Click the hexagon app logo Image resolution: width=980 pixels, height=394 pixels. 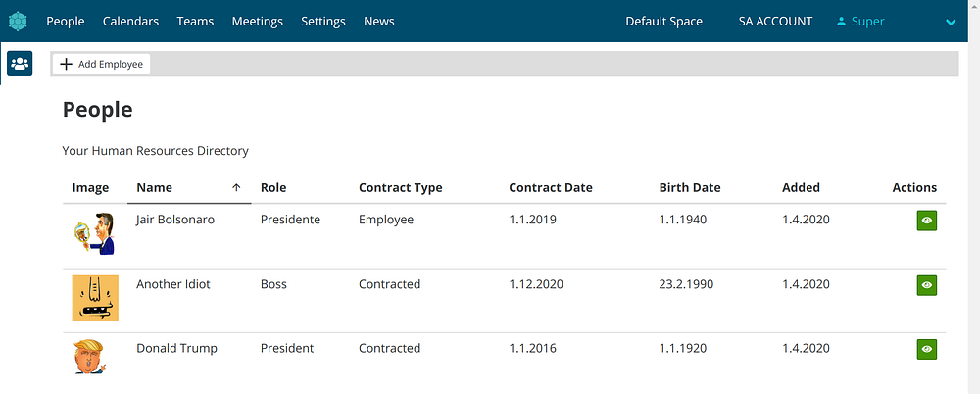pyautogui.click(x=19, y=21)
